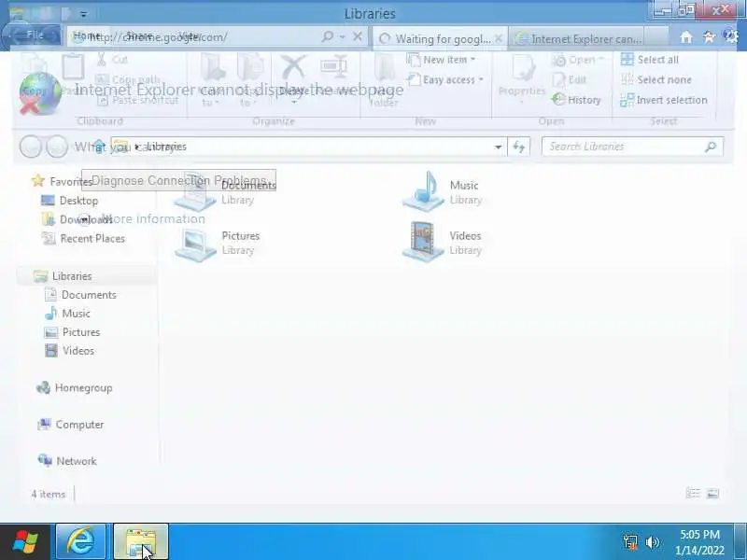The height and width of the screenshot is (560, 747).
Task: Click Select none in the ribbon
Action: point(656,79)
